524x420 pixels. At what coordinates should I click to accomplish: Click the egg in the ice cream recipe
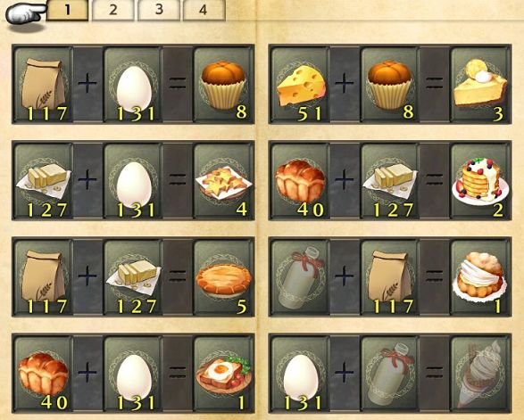click(301, 373)
